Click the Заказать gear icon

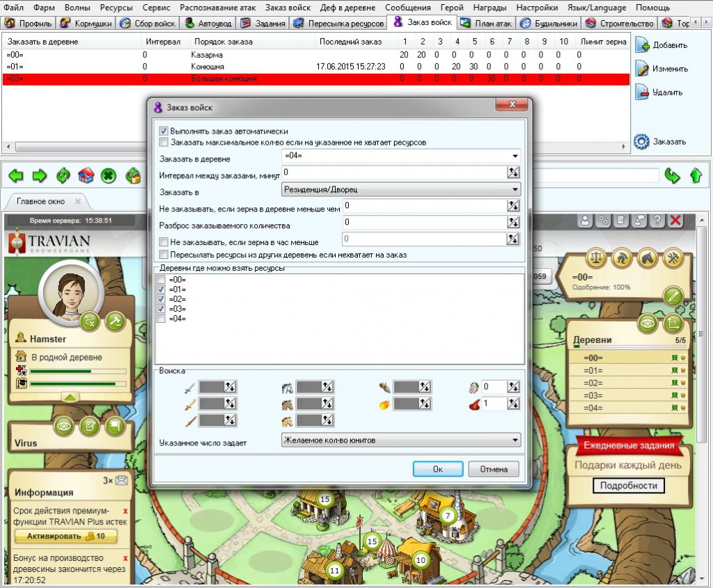641,141
